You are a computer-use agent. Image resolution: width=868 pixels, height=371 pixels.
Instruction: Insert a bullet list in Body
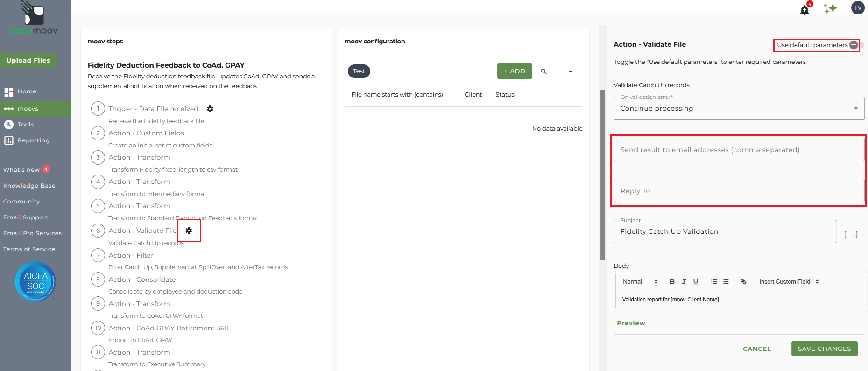pyautogui.click(x=726, y=281)
